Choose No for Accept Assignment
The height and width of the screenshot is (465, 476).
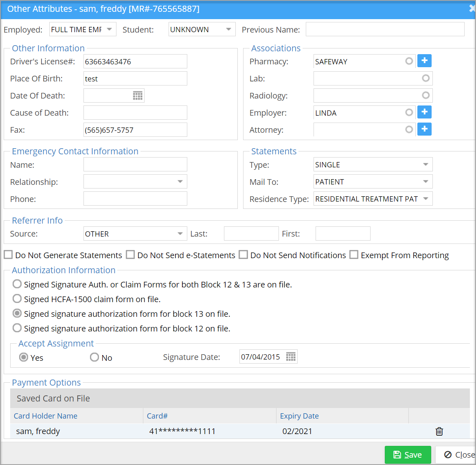point(94,358)
